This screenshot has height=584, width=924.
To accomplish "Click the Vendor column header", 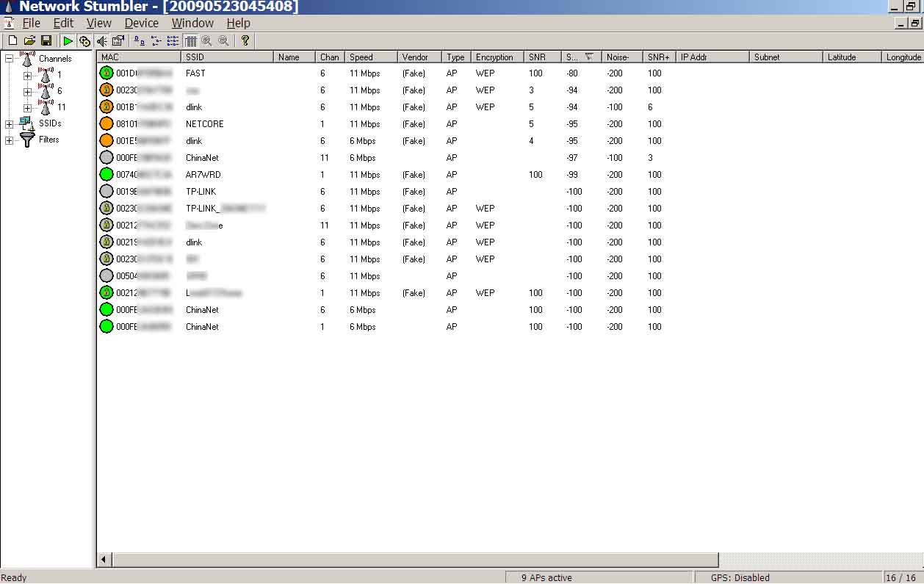I will (419, 57).
